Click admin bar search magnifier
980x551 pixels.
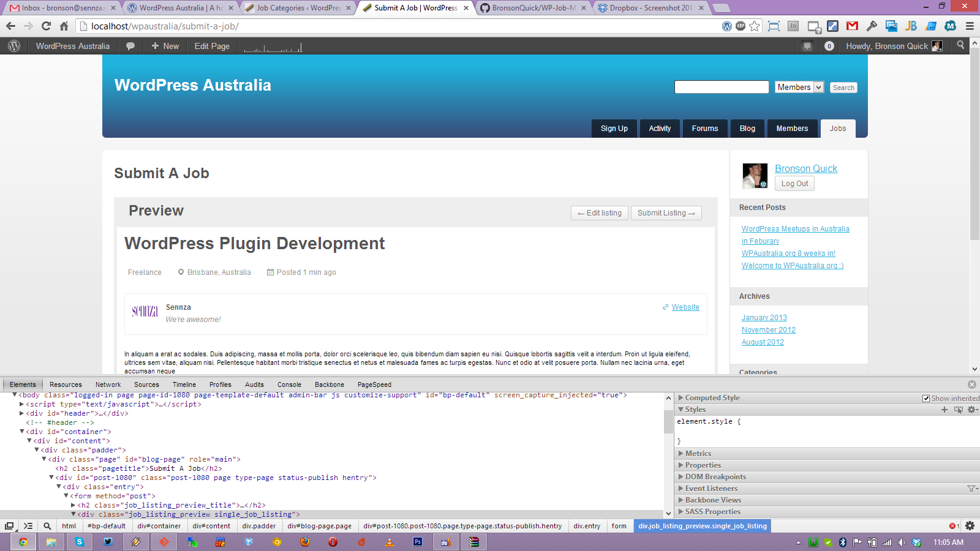(x=960, y=45)
